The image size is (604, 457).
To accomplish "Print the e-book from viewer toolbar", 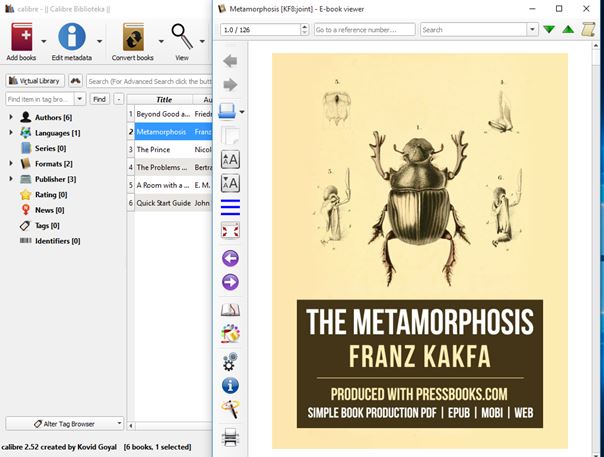I will [x=230, y=436].
